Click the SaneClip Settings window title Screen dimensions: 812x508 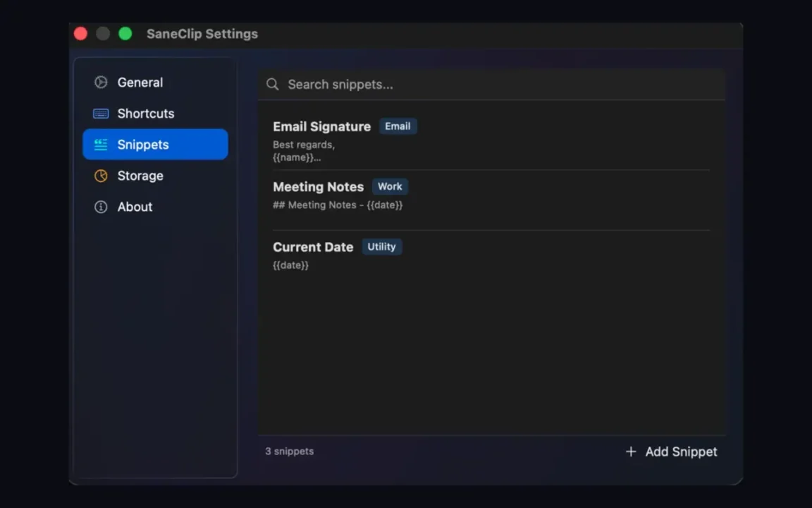(202, 34)
